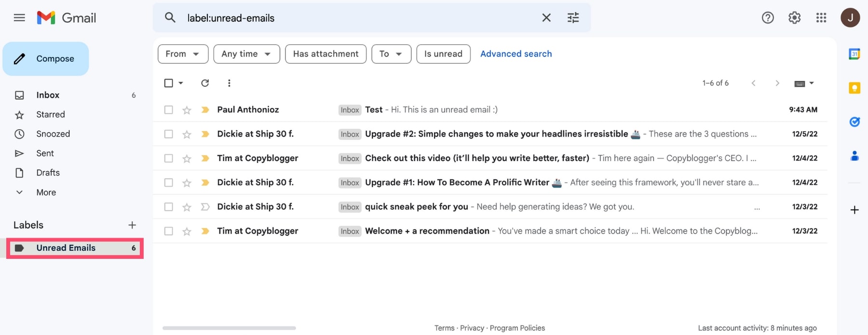Image resolution: width=868 pixels, height=335 pixels.
Task: Open the From filter dropdown
Action: 183,54
